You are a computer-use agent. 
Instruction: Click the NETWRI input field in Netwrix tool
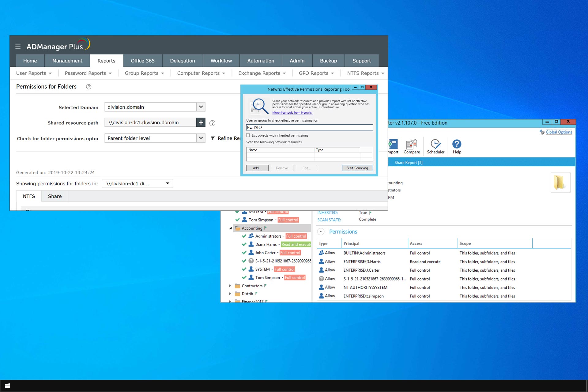(309, 127)
